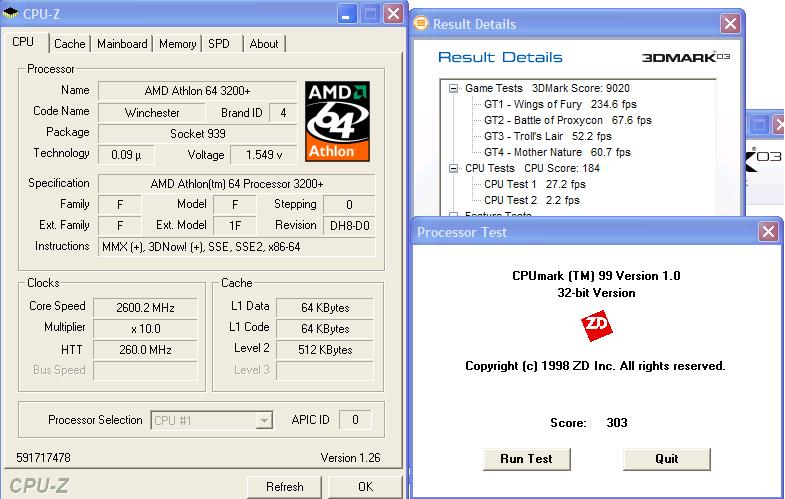This screenshot has height=499, width=785.
Task: Click the Name field AMD Athlon 64 3200+
Action: (x=197, y=91)
